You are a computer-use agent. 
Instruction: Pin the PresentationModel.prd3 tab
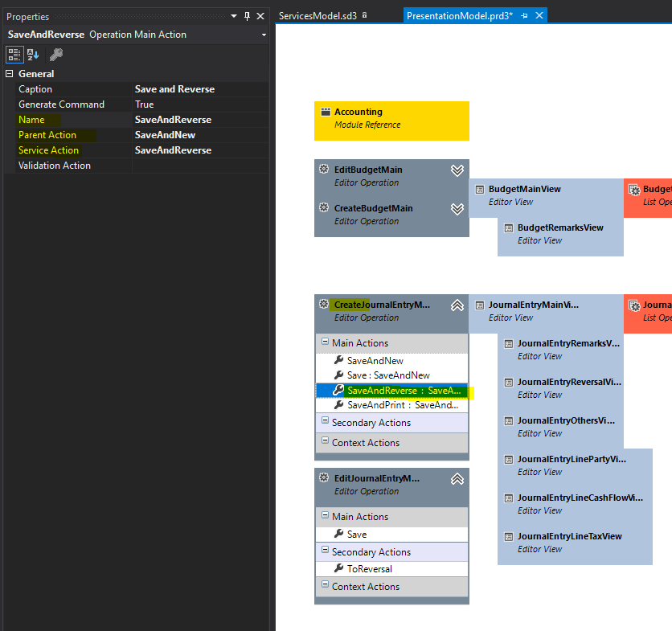point(524,16)
